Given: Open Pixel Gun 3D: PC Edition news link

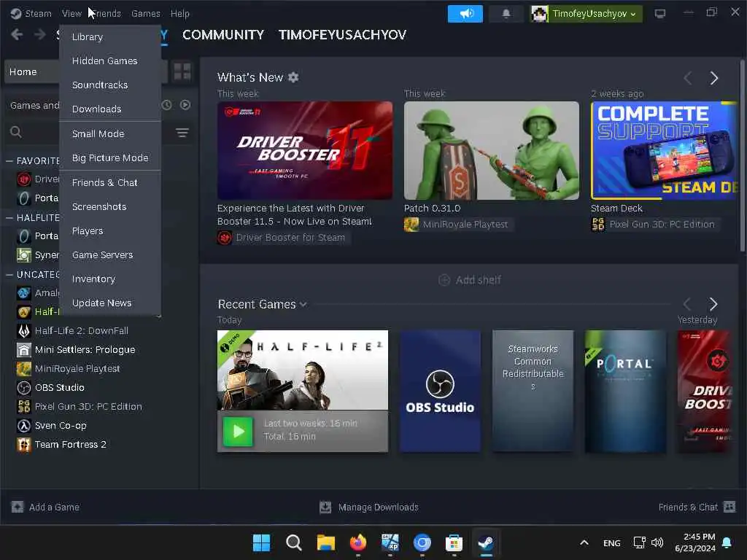Looking at the screenshot, I should coord(655,225).
